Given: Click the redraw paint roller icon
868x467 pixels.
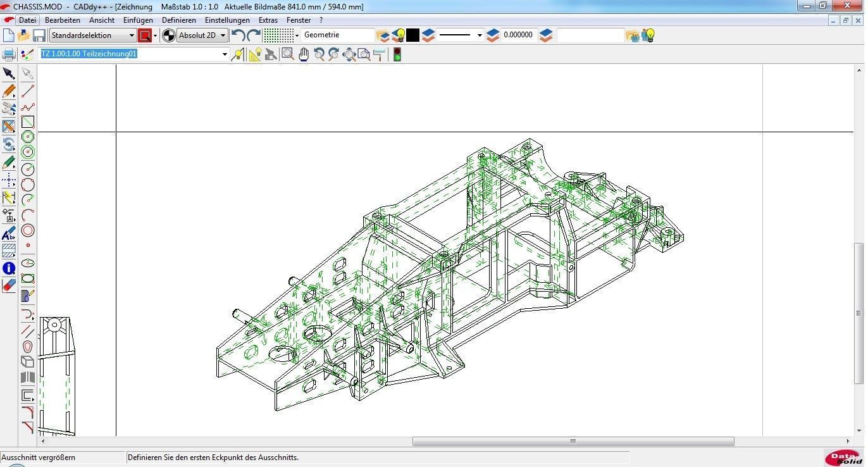Looking at the screenshot, I should 380,54.
